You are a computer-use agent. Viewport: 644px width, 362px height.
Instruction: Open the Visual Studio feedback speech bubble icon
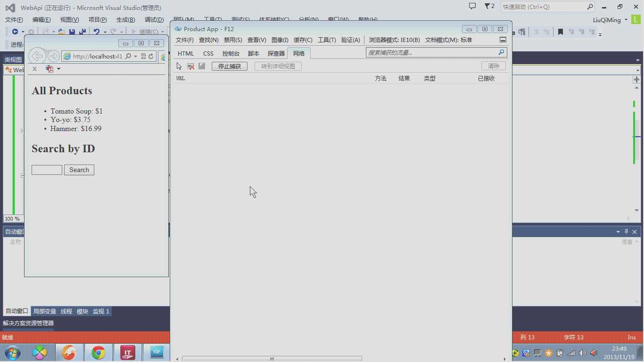(472, 6)
